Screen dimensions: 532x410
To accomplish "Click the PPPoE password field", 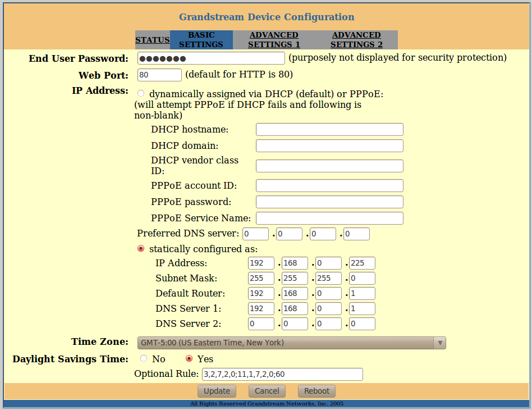I will pyautogui.click(x=329, y=202).
